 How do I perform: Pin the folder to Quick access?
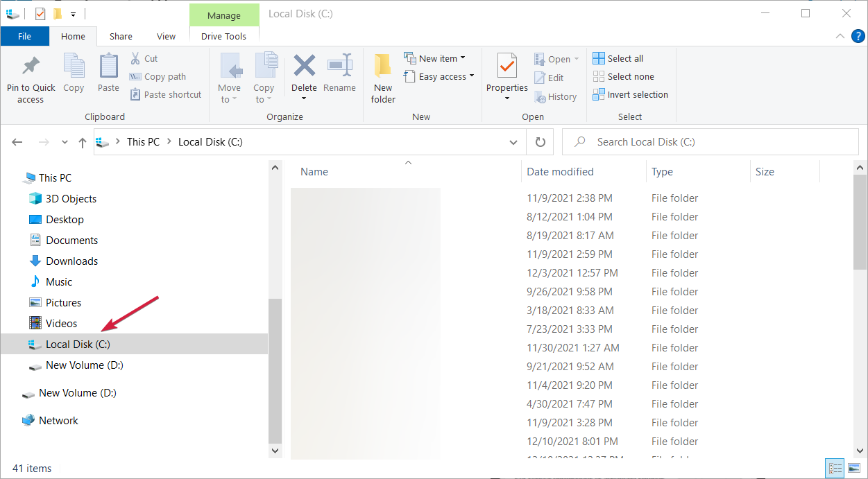(x=31, y=80)
